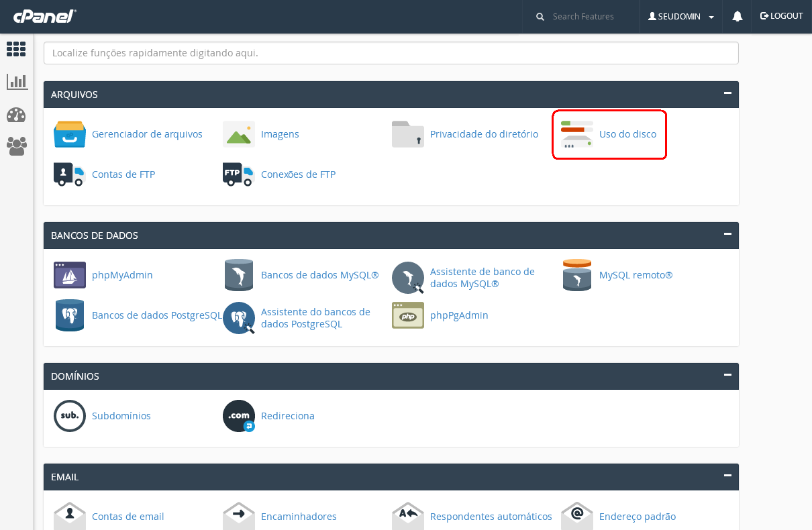Collapse the ARQUIVOS section

pos(727,93)
